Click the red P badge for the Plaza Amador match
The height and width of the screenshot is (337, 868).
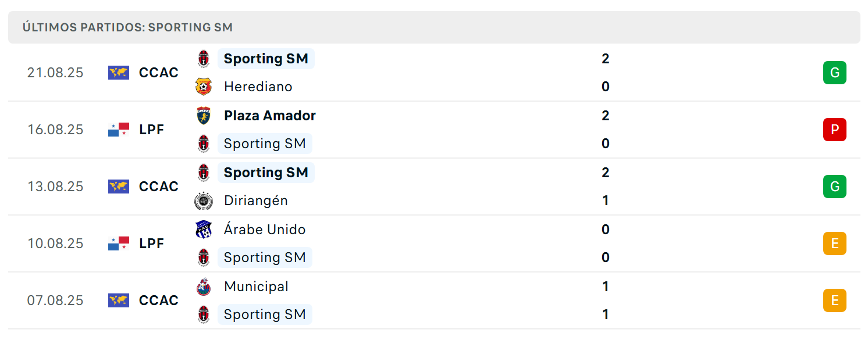(x=835, y=130)
